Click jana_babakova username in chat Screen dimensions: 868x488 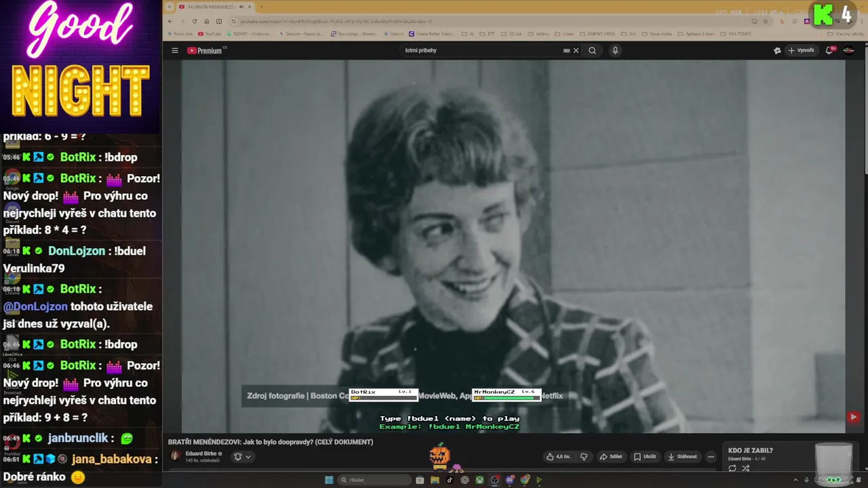pyautogui.click(x=112, y=460)
